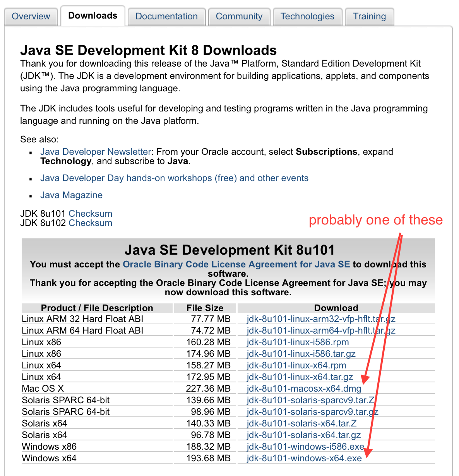The width and height of the screenshot is (459, 476).
Task: Click the 'Java SE Development Kit 8u101' heading
Action: pos(229,250)
